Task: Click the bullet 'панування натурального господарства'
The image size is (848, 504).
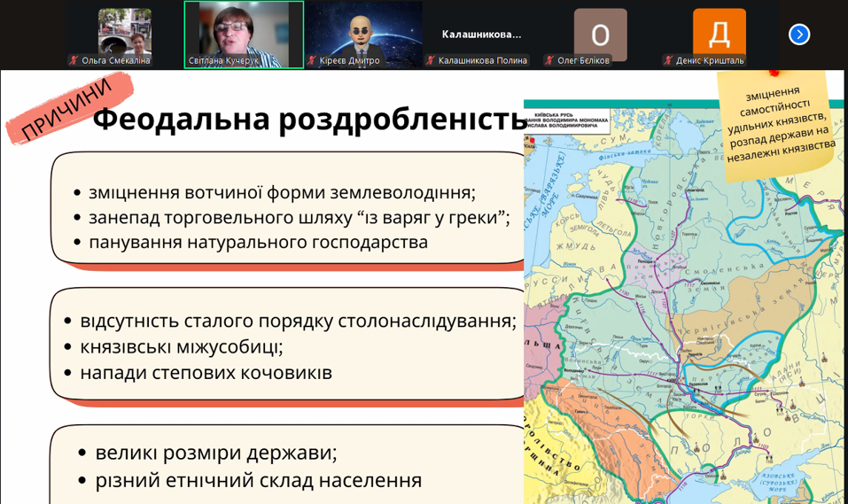Action: click(258, 241)
